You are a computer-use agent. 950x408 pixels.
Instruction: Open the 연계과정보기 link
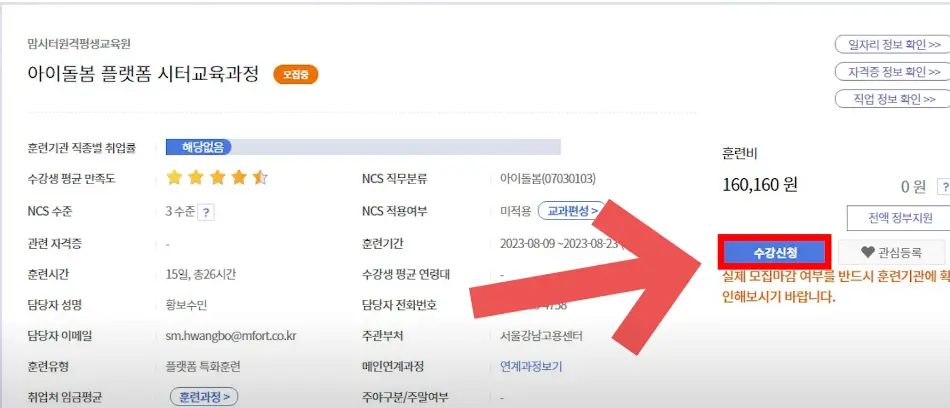point(531,366)
